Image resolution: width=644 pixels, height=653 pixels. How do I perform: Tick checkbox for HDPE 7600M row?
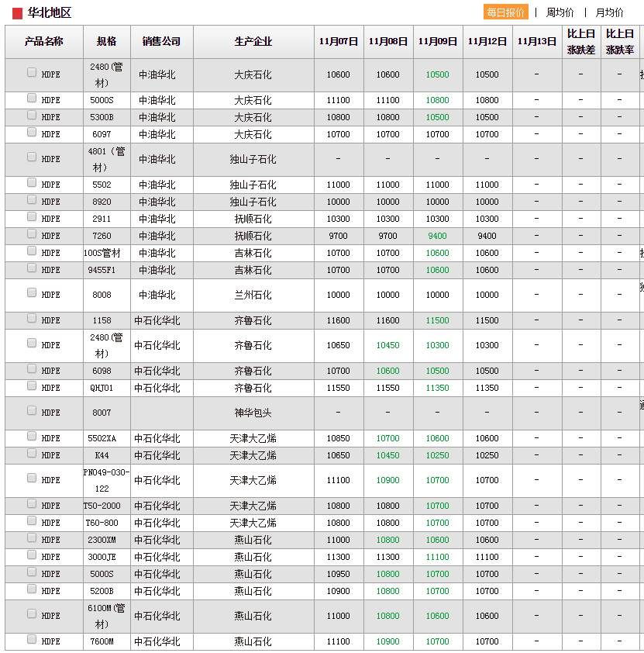coord(32,639)
